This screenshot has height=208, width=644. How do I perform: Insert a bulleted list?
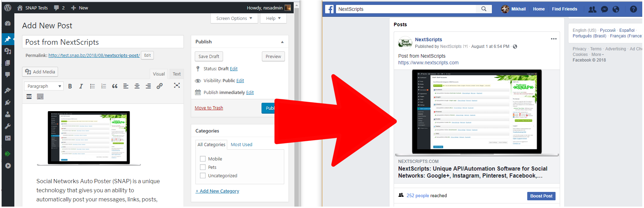92,86
